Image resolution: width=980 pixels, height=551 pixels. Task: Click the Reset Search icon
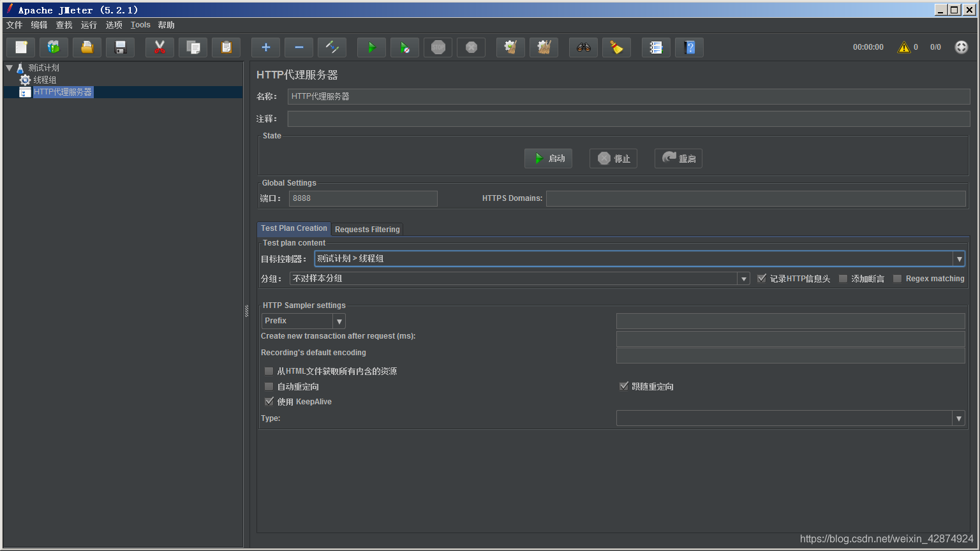(x=616, y=47)
